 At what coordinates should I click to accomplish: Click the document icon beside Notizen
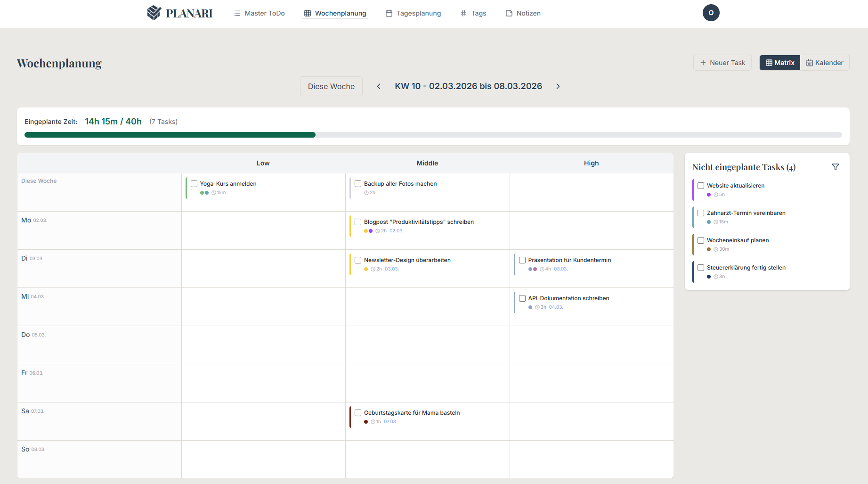(x=509, y=13)
